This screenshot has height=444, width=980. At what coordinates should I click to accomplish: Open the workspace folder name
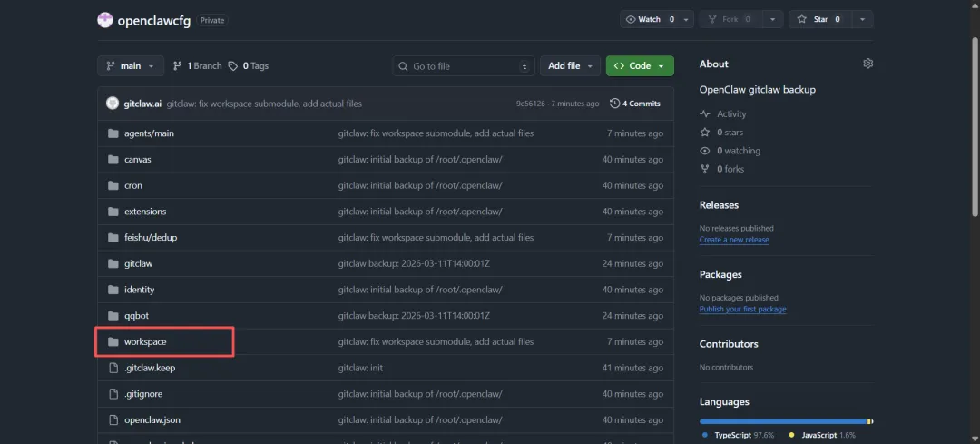pos(145,342)
